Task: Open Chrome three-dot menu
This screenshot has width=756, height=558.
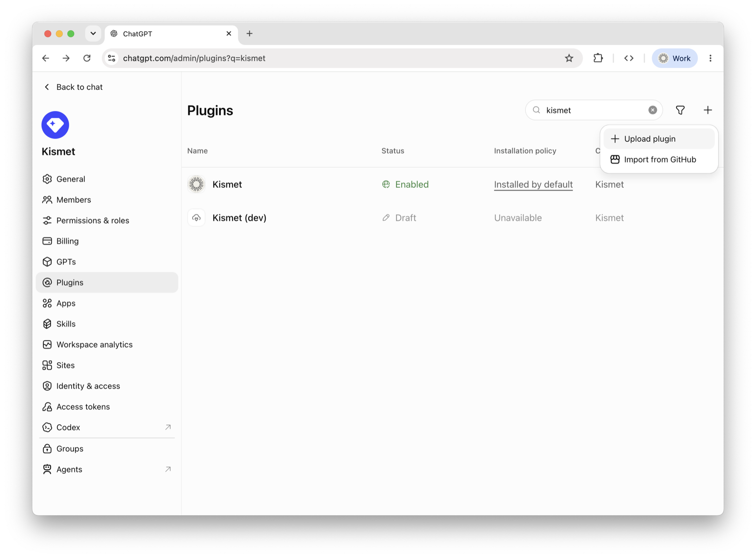Action: point(711,58)
